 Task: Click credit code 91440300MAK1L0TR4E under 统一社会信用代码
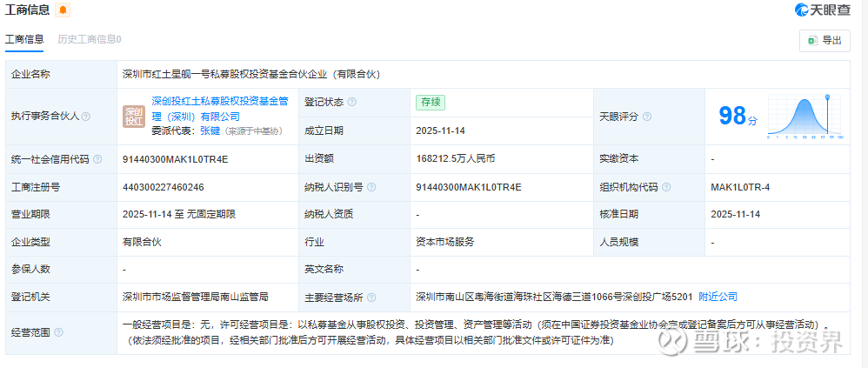(176, 159)
